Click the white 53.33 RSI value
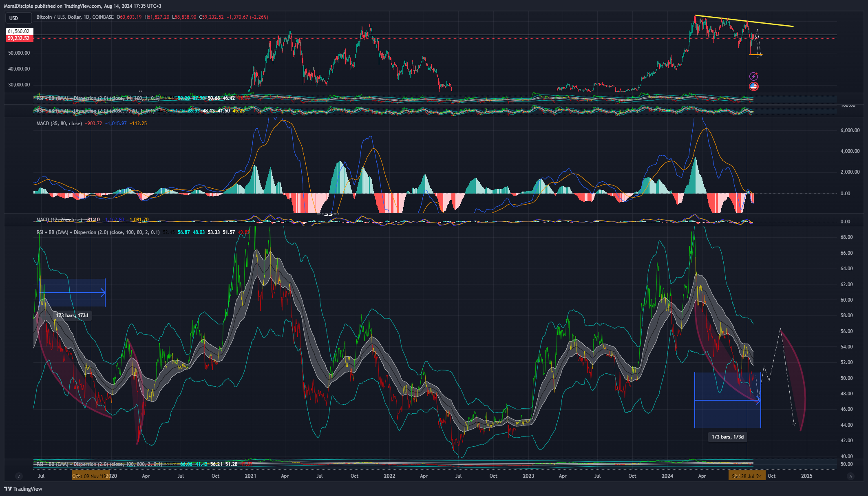 coord(214,232)
